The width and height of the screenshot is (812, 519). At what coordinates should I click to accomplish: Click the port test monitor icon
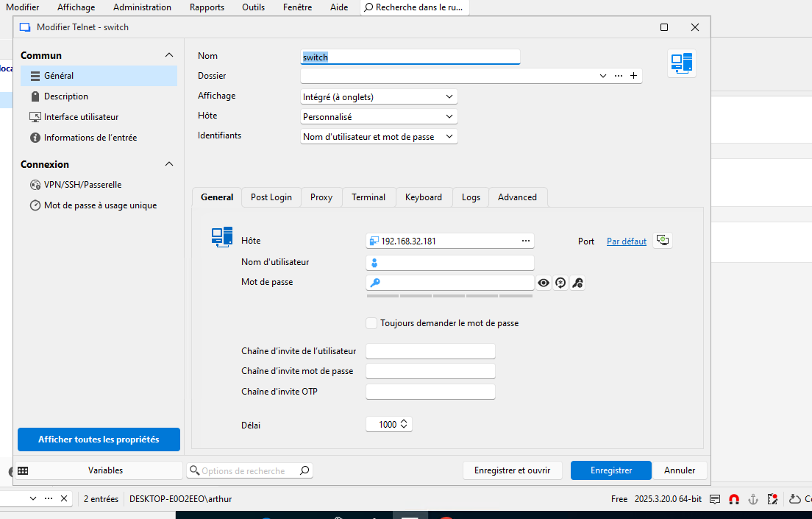pyautogui.click(x=663, y=241)
